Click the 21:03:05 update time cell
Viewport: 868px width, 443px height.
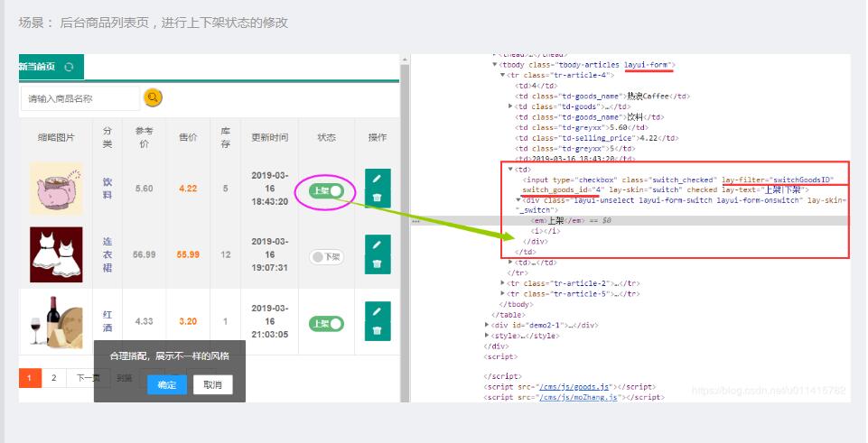click(269, 321)
